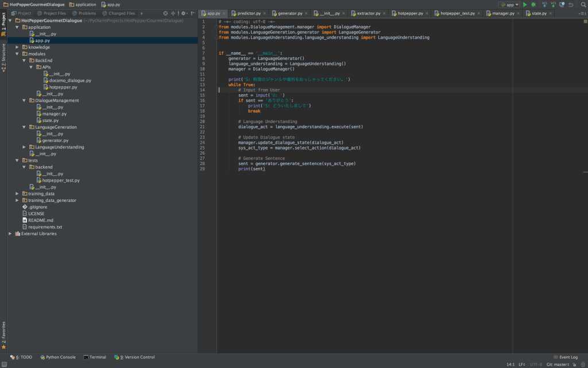The image size is (588, 368).
Task: Select the Changed Files view tab
Action: [118, 13]
